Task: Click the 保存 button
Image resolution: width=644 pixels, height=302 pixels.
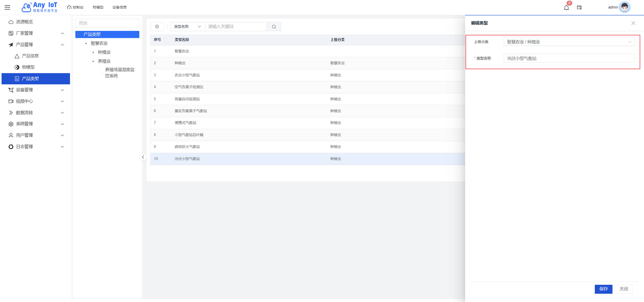Action: coord(603,289)
